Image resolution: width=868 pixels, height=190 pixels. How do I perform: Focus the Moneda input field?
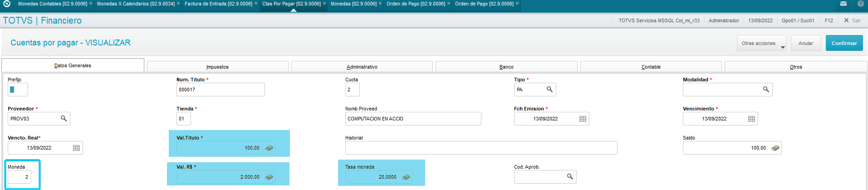20,177
